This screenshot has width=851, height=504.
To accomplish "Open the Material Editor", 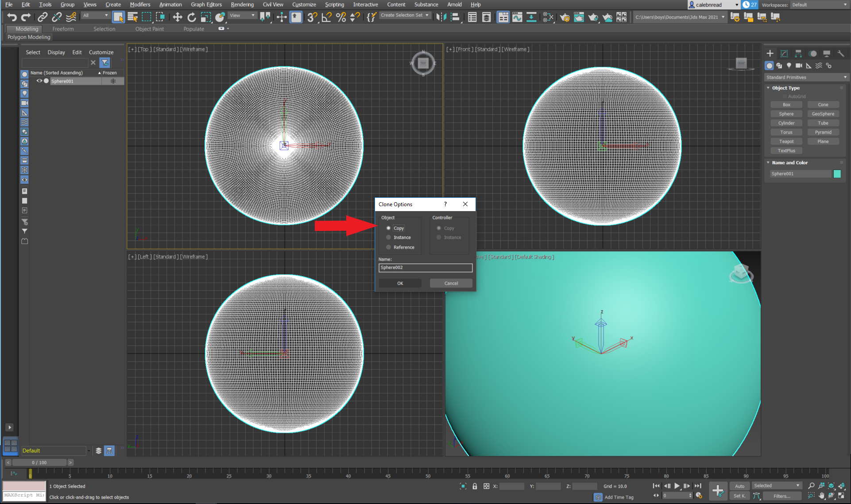I will tap(548, 17).
